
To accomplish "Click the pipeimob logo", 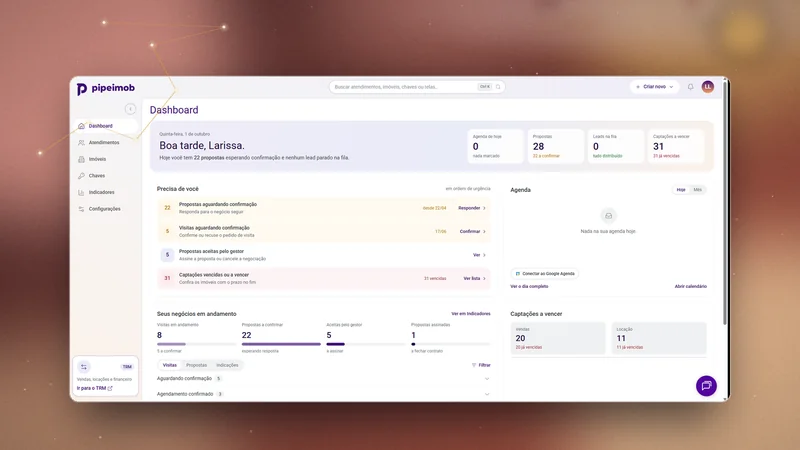I will (x=106, y=88).
